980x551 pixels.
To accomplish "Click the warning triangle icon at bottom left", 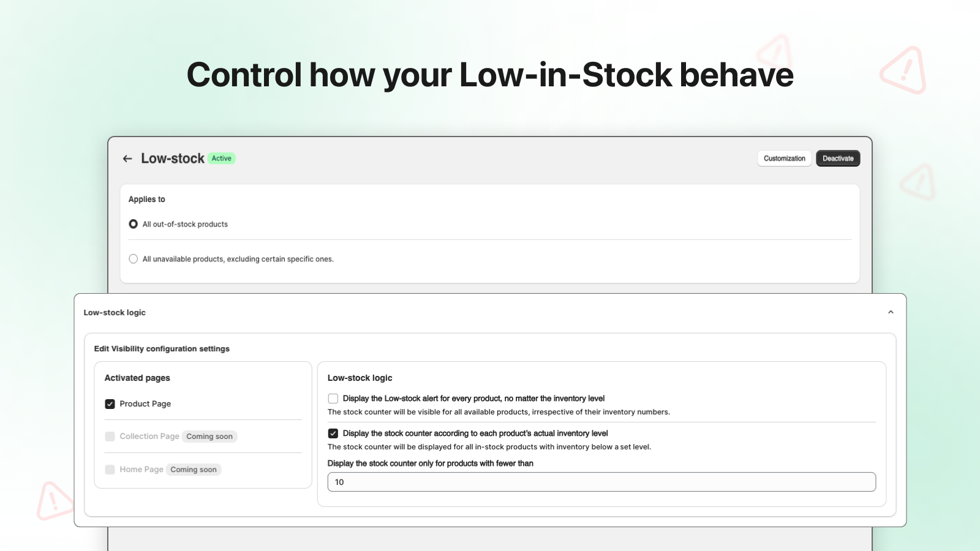I will coord(54,501).
